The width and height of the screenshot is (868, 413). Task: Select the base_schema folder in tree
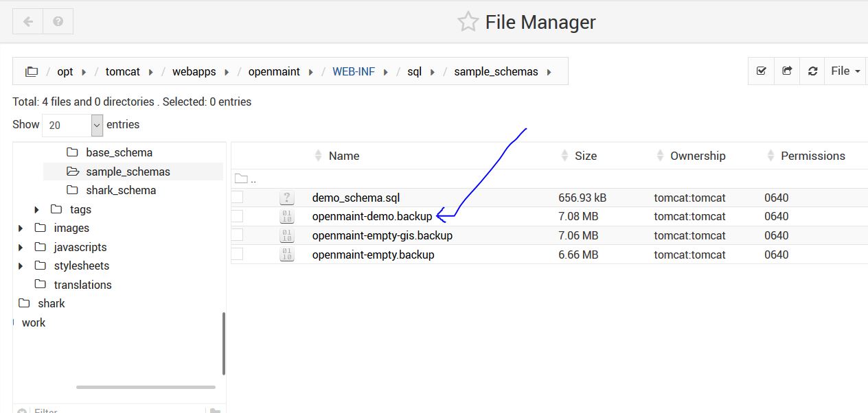(x=119, y=152)
